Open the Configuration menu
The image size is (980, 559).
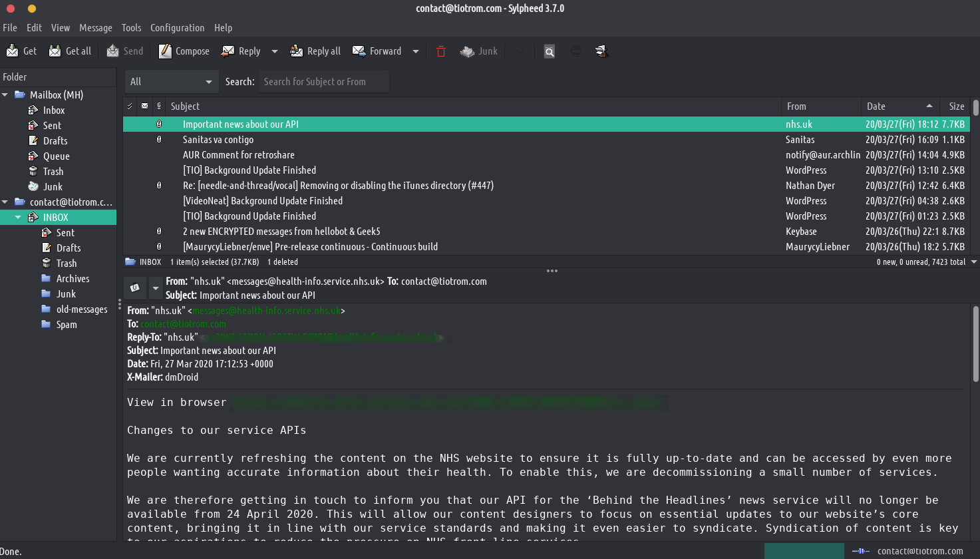pos(177,28)
